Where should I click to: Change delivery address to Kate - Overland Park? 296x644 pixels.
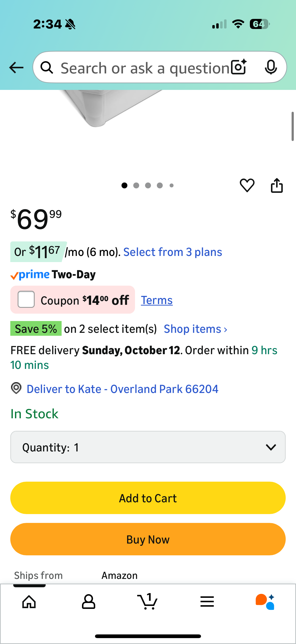[122, 389]
